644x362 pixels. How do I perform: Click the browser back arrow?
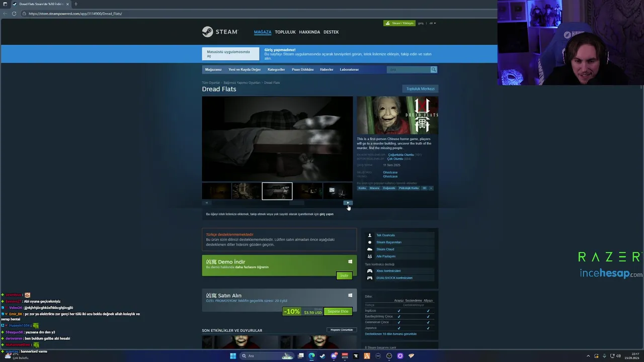(6, 14)
